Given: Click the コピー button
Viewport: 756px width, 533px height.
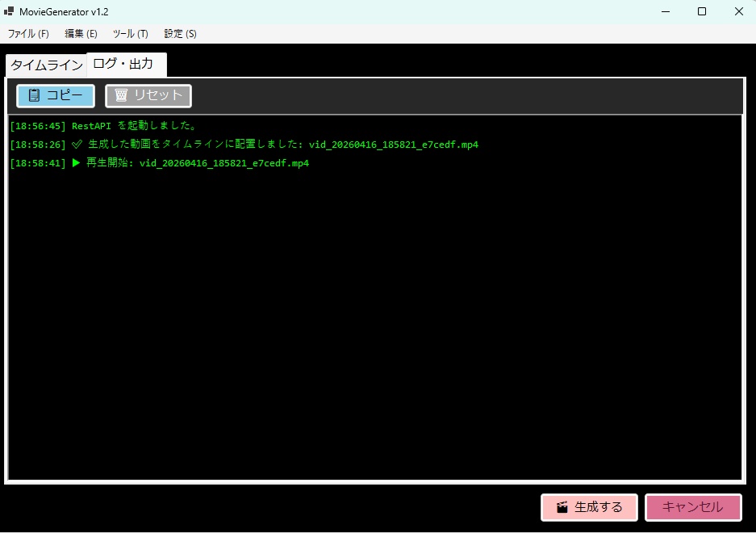Looking at the screenshot, I should point(56,95).
